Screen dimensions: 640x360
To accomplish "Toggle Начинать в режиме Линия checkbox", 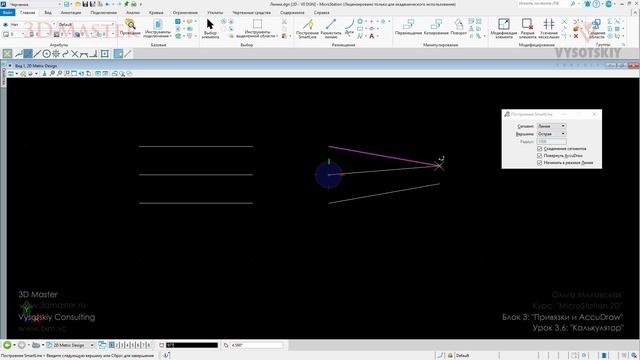I will click(x=540, y=162).
